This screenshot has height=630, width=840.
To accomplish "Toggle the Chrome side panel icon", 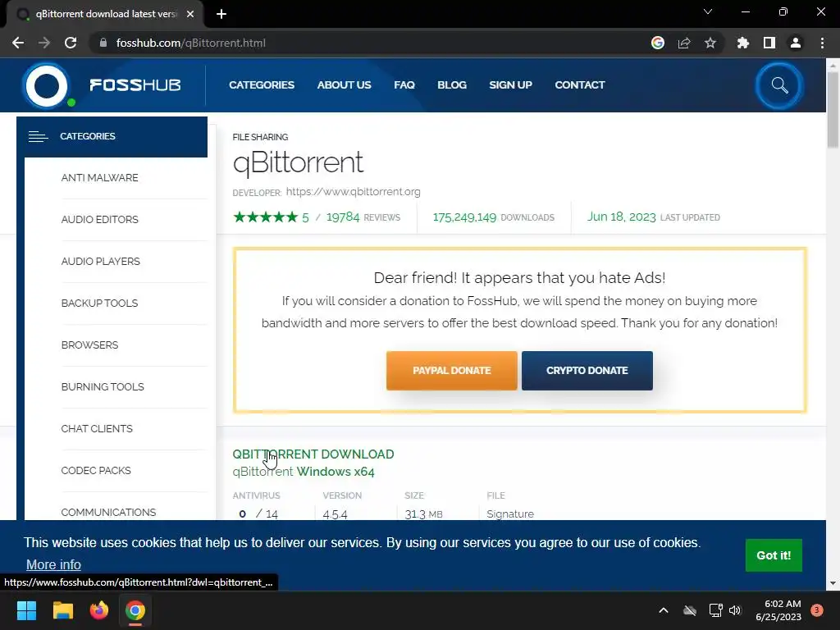I will 769,43.
